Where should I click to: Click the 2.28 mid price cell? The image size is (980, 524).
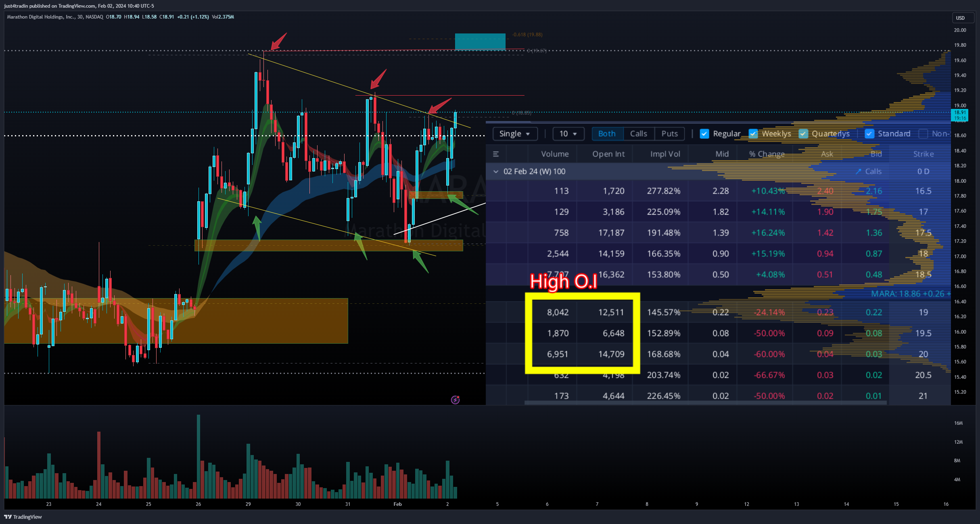pyautogui.click(x=721, y=191)
